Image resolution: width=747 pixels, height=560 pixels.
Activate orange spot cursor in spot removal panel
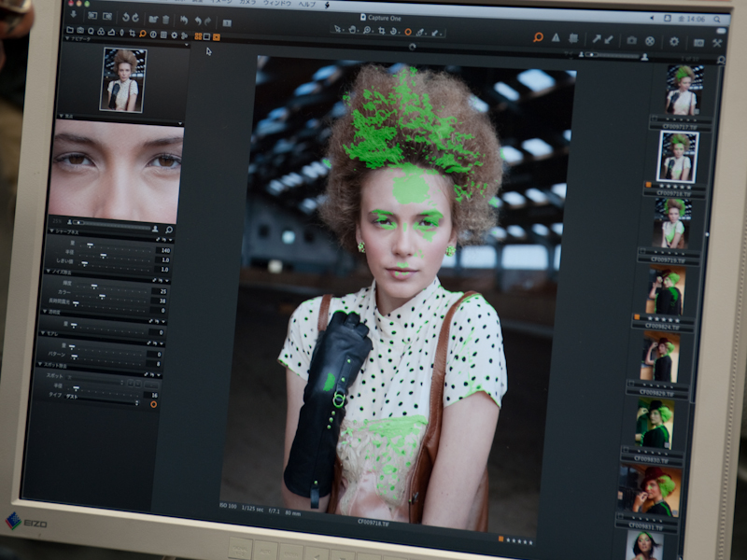(153, 404)
